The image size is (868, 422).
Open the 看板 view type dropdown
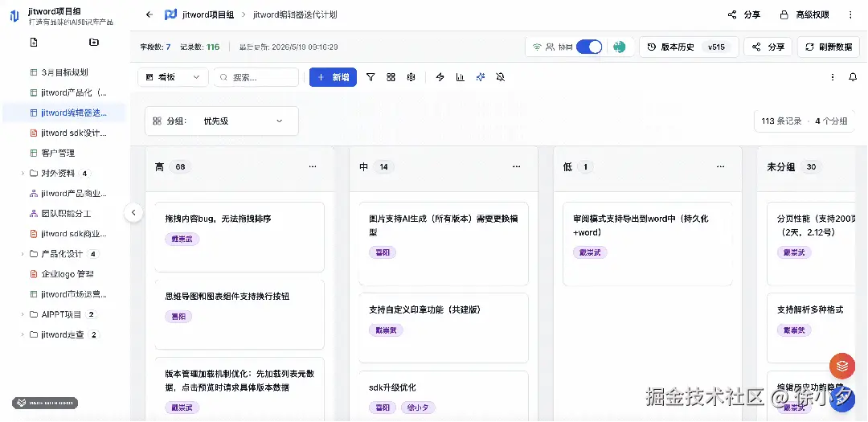173,77
